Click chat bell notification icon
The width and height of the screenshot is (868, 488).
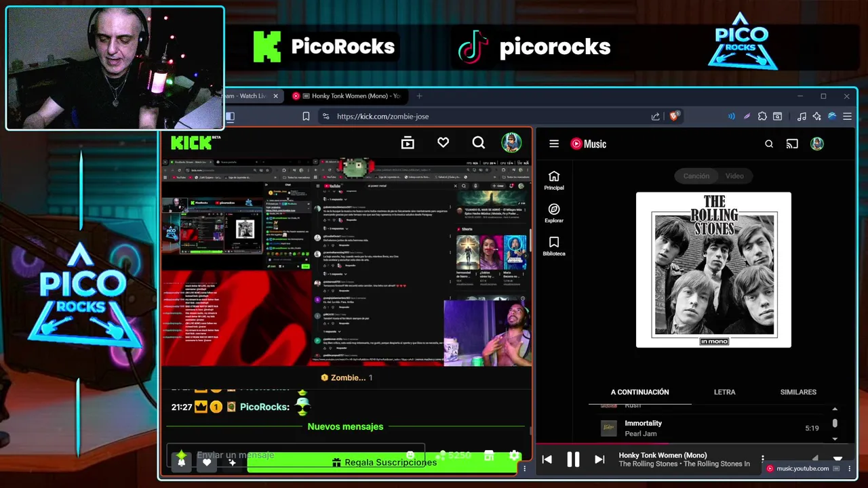181,462
